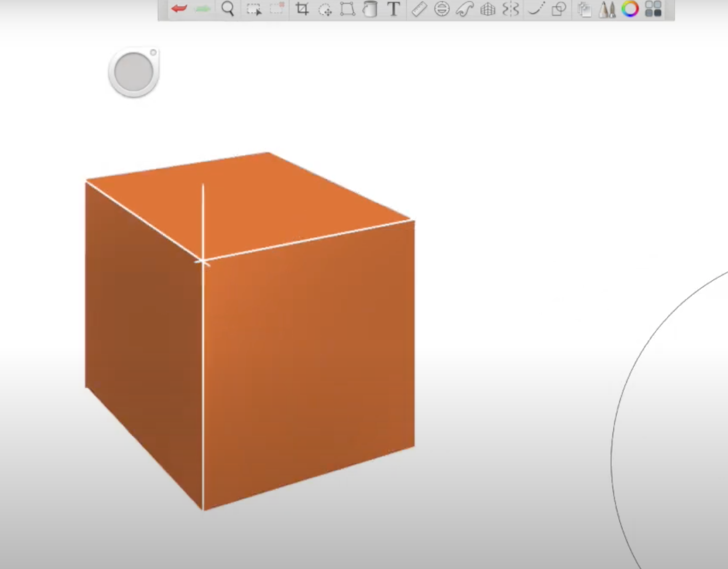
Task: Click the small dot on the puck corner
Action: [153, 52]
